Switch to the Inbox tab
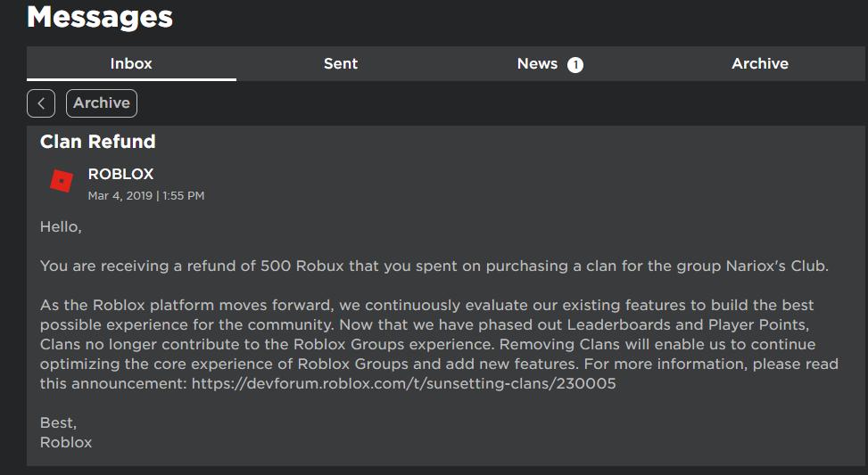 [x=131, y=63]
